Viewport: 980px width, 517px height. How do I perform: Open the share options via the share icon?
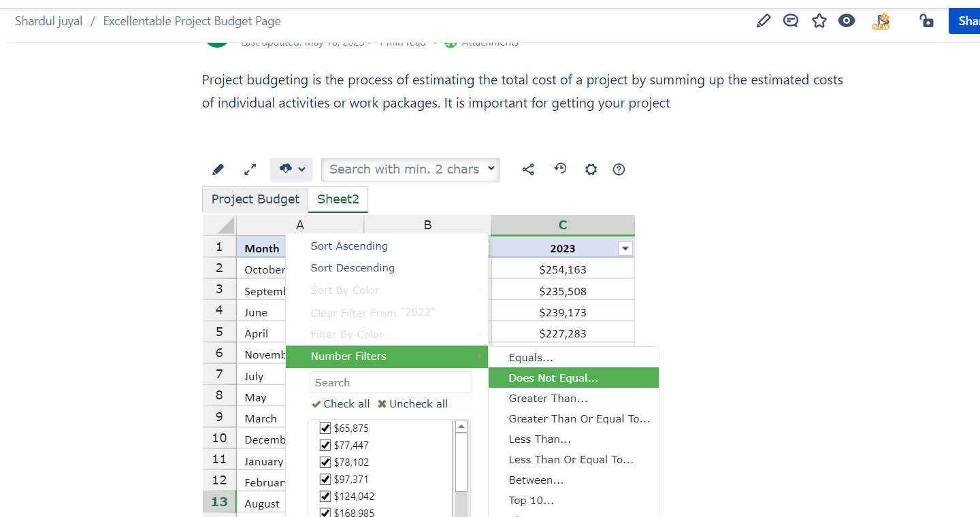coord(528,169)
